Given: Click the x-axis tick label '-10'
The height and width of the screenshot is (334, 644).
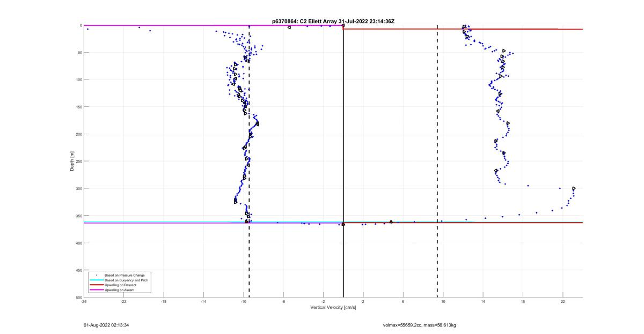Looking at the screenshot, I should coord(244,301).
